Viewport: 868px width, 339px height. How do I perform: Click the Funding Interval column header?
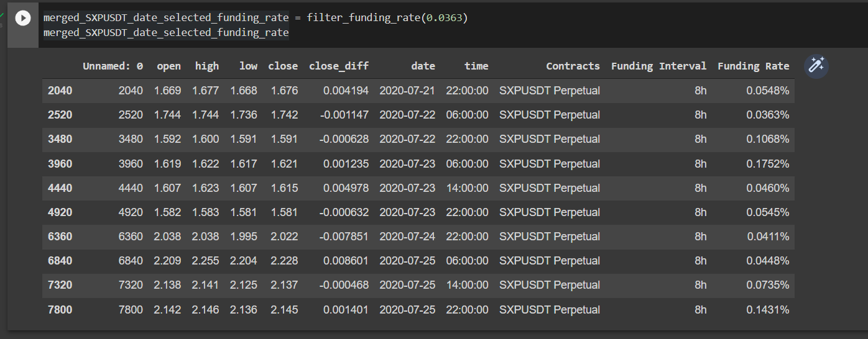[x=658, y=66]
